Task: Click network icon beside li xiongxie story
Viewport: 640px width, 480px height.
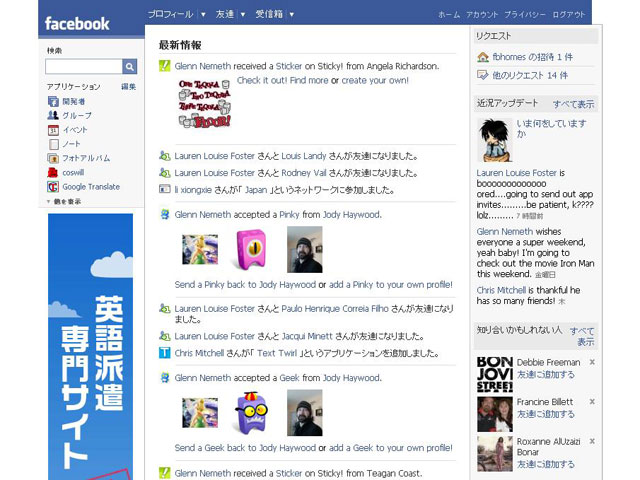Action: [x=164, y=189]
